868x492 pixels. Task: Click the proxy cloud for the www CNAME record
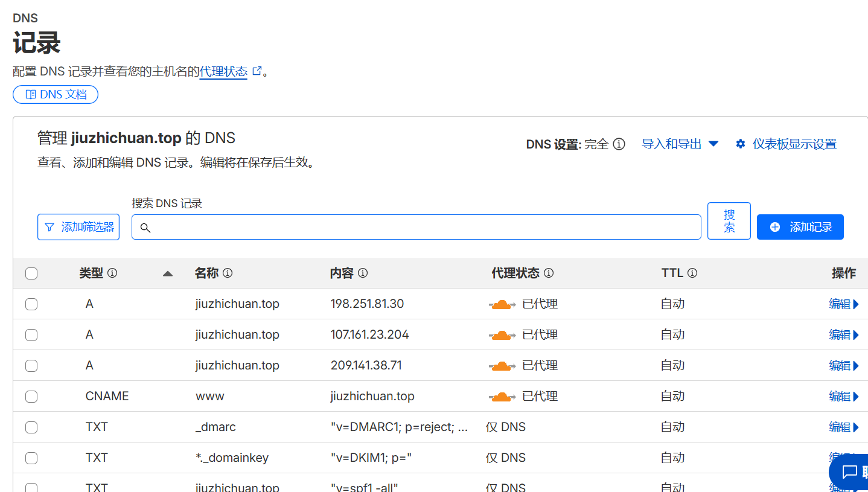(502, 395)
